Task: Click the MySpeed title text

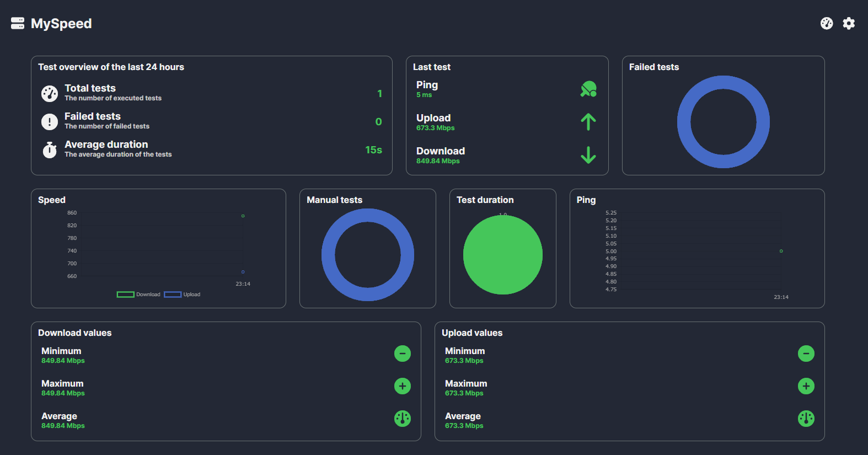Action: [x=61, y=24]
